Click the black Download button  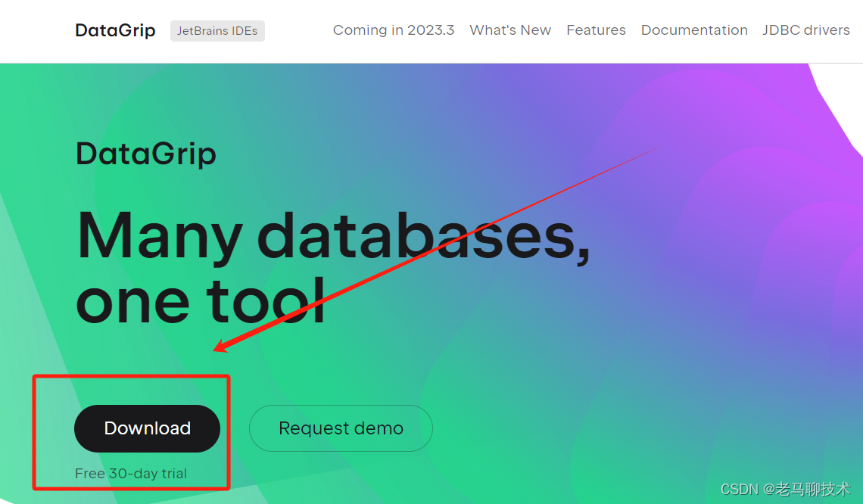click(147, 428)
